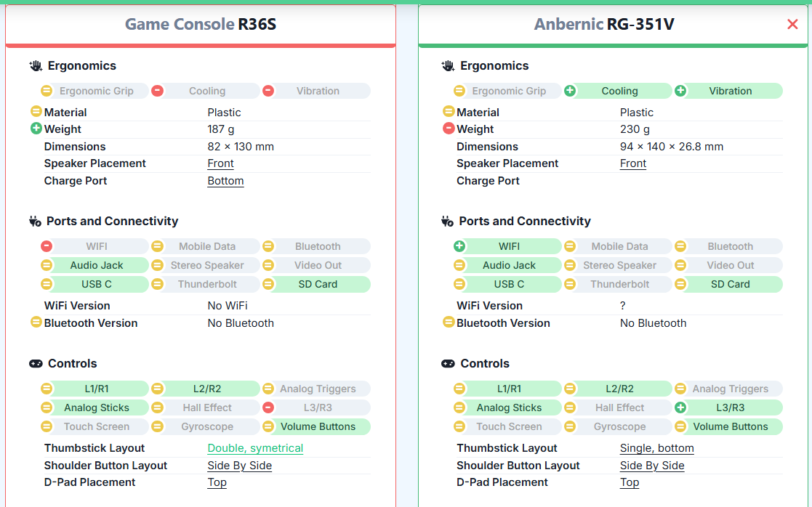This screenshot has width=812, height=507.
Task: Remove the Anbernic RG-351V comparison column
Action: 792,25
